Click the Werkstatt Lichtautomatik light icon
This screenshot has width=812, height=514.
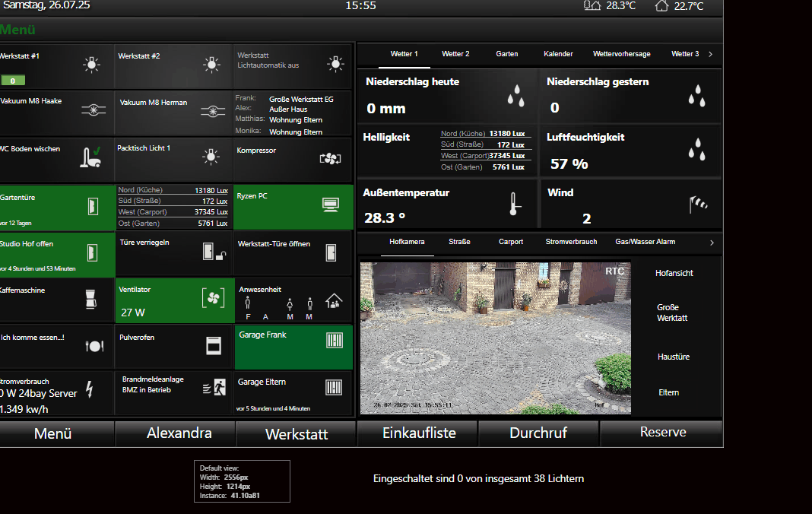[x=335, y=64]
